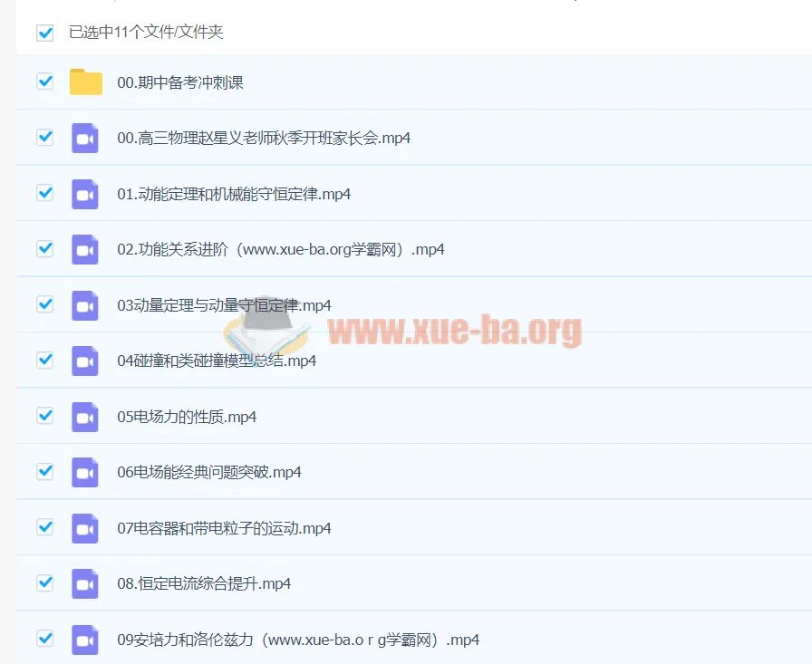The image size is (812, 664).
Task: Open file 01.动能定理和机械能守恒定律.mp4
Action: pyautogui.click(x=234, y=194)
